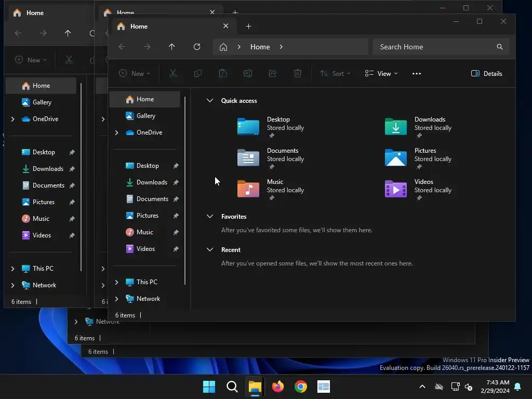This screenshot has height=399, width=532.
Task: Go up one level in leftmost back window
Action: pyautogui.click(x=68, y=33)
